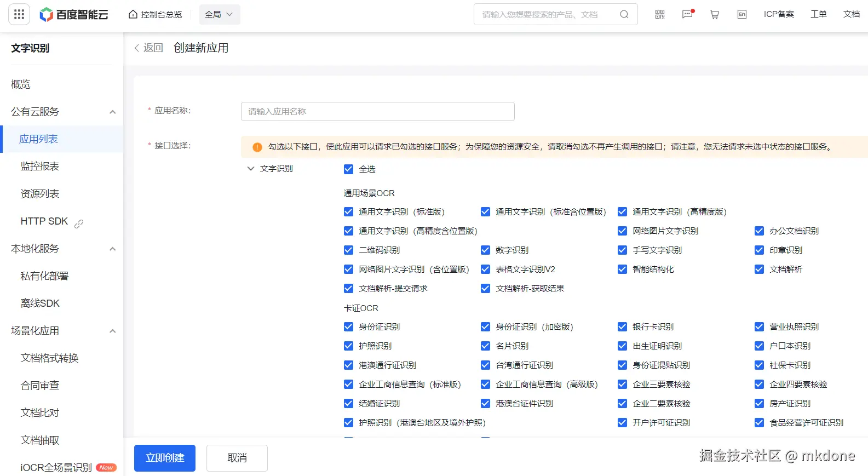Image resolution: width=868 pixels, height=476 pixels.
Task: Uncheck 通用文字识别（标准含位置版）
Action: click(485, 212)
